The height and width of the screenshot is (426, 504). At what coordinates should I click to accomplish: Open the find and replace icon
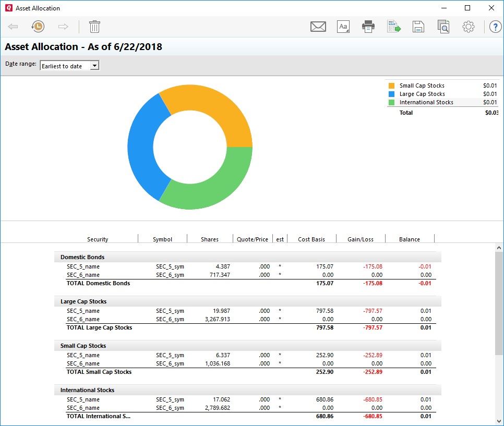[443, 27]
